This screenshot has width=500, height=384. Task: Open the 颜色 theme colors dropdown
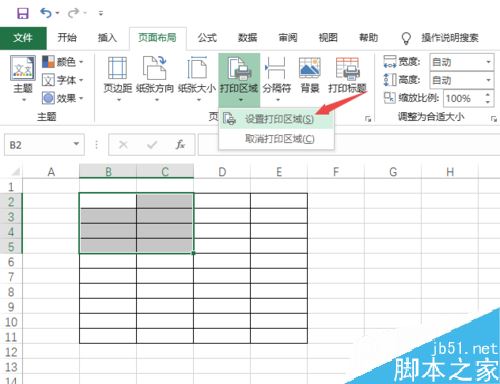click(62, 62)
